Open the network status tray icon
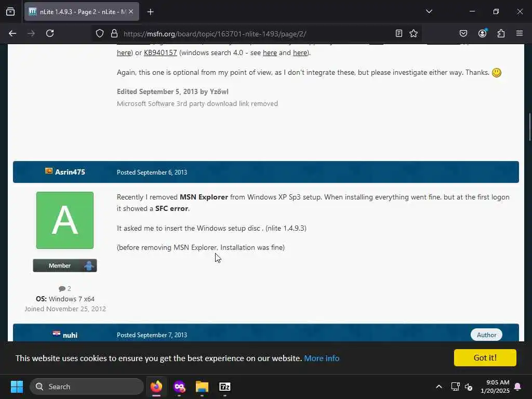The height and width of the screenshot is (399, 532). coord(455,387)
